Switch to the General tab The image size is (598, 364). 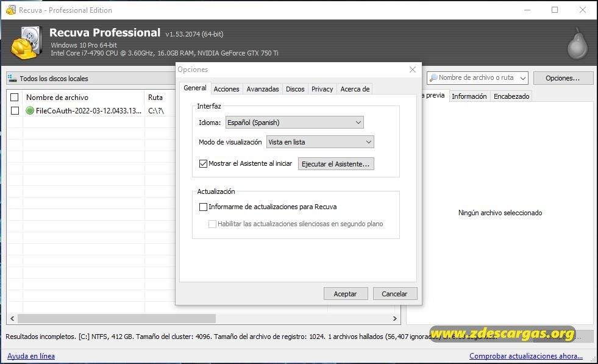[195, 88]
